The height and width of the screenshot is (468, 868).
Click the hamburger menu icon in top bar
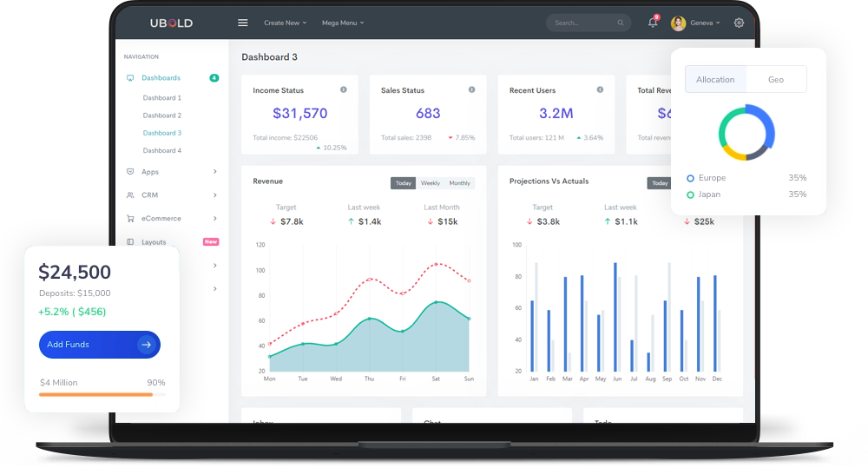(242, 23)
